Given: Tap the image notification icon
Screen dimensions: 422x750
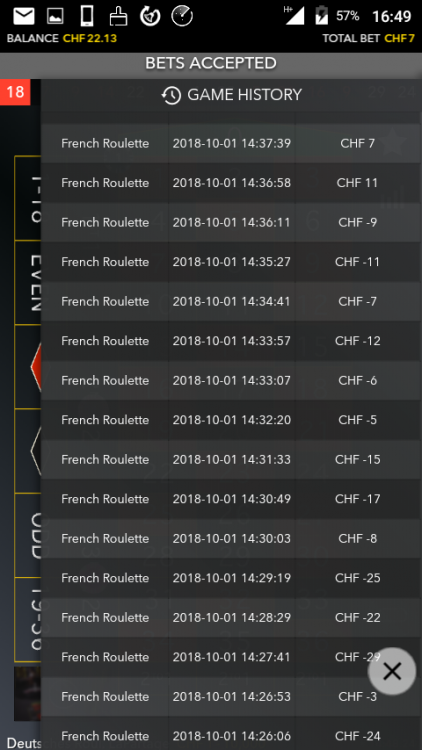Looking at the screenshot, I should pos(55,17).
